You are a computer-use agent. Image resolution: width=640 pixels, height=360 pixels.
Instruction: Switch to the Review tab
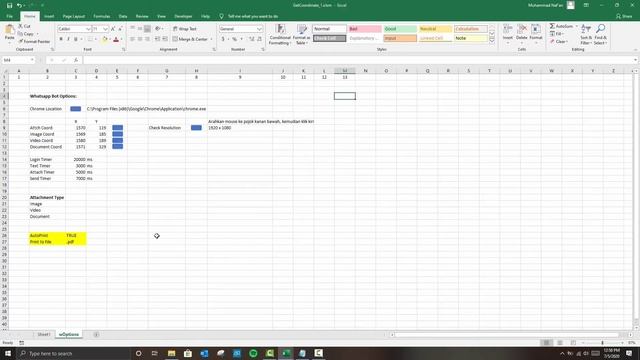[142, 16]
